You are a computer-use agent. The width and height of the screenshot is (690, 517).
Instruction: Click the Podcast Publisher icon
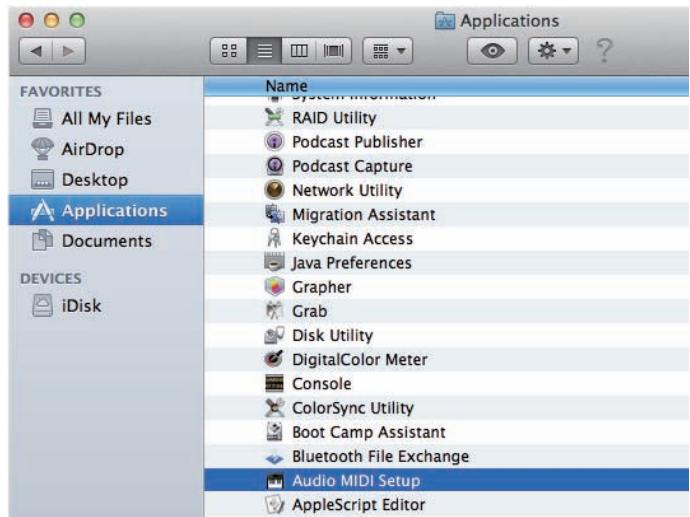274,142
